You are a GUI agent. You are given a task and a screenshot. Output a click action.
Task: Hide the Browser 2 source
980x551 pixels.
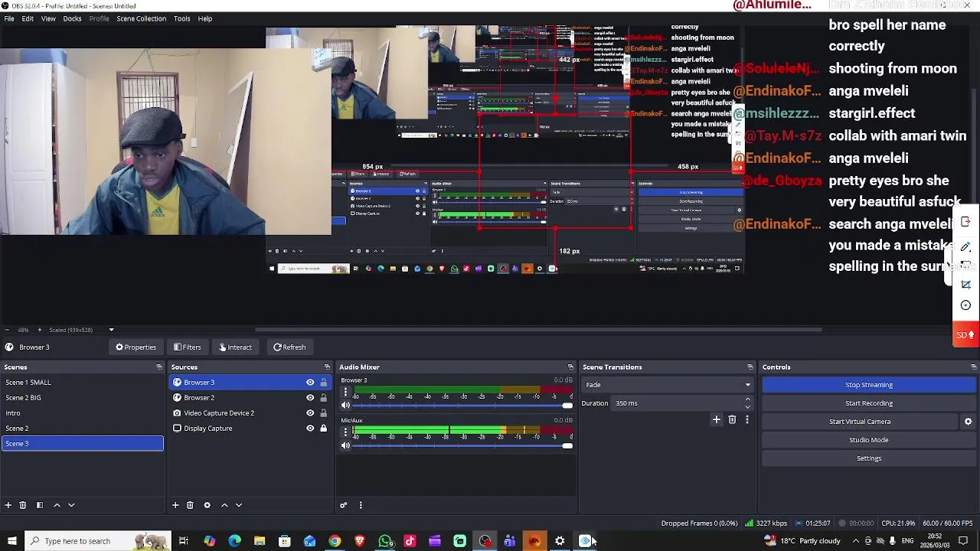pos(310,398)
